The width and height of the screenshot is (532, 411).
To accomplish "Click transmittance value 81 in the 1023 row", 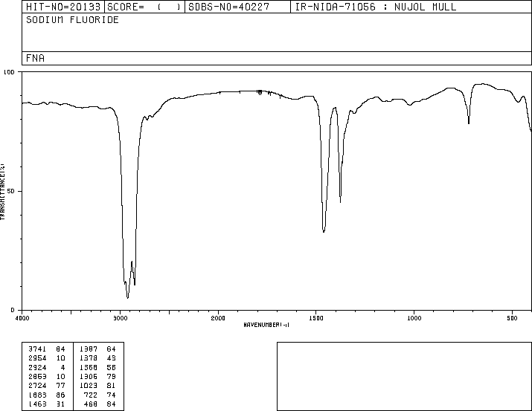I will pyautogui.click(x=112, y=386).
